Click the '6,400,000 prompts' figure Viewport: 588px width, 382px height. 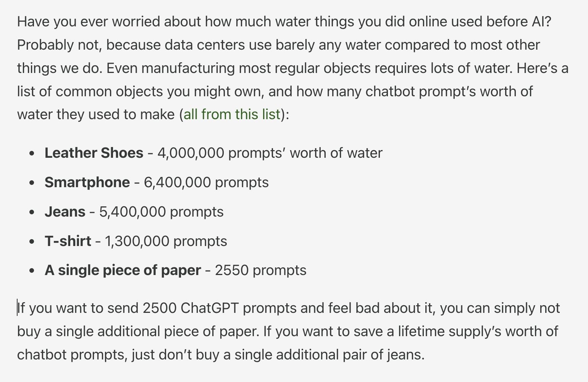tap(206, 183)
